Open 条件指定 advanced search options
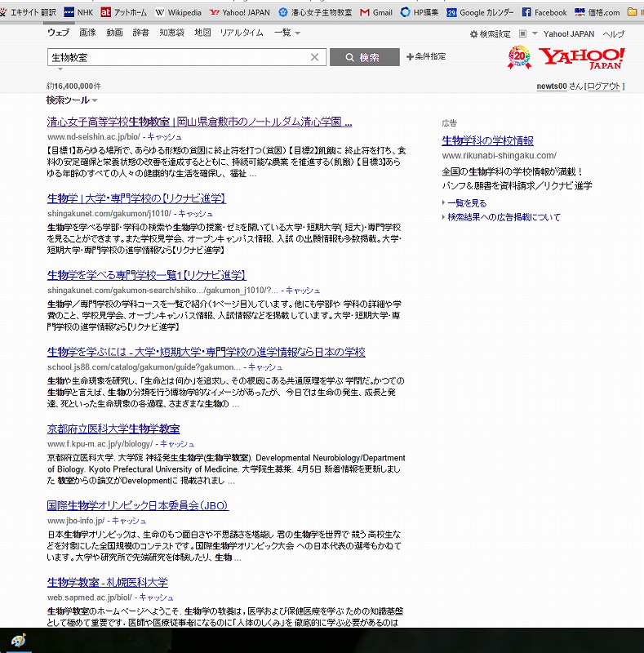Screen dimensions: 644x653 (x=426, y=56)
